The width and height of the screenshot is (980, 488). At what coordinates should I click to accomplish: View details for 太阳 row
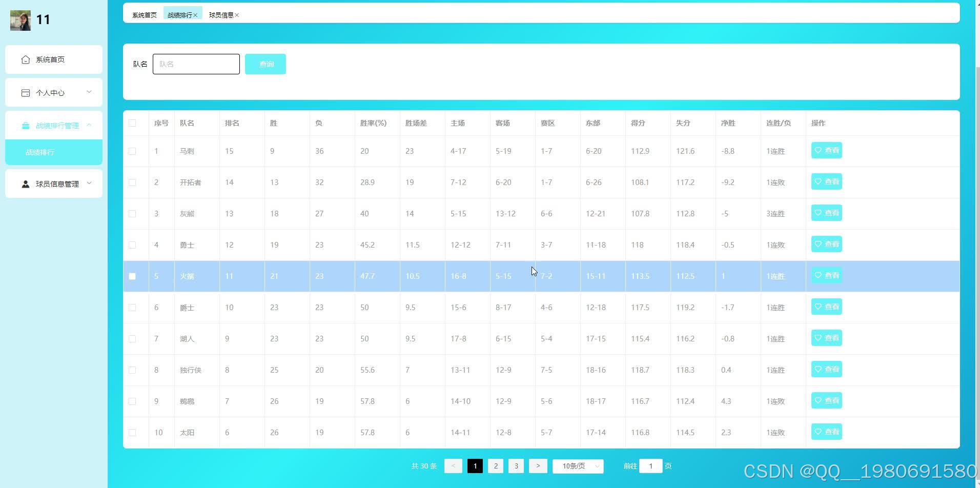tap(826, 432)
